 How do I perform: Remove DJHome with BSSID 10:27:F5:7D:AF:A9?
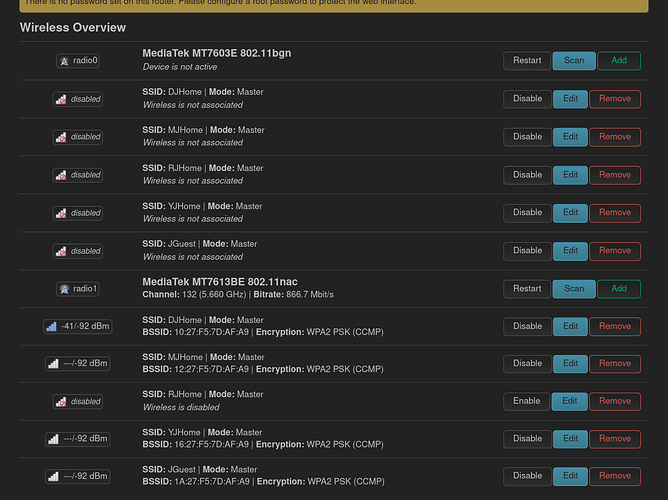tap(615, 326)
